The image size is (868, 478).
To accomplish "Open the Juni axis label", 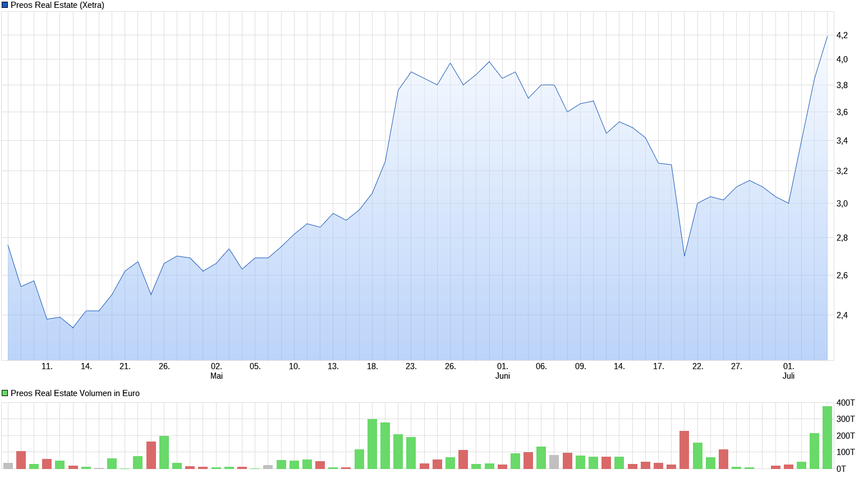I will (502, 376).
